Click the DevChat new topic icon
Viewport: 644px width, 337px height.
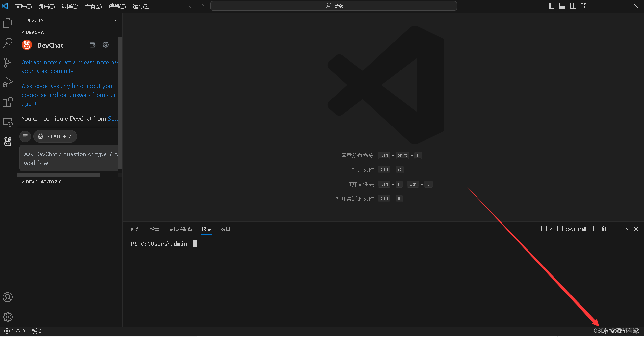point(92,45)
